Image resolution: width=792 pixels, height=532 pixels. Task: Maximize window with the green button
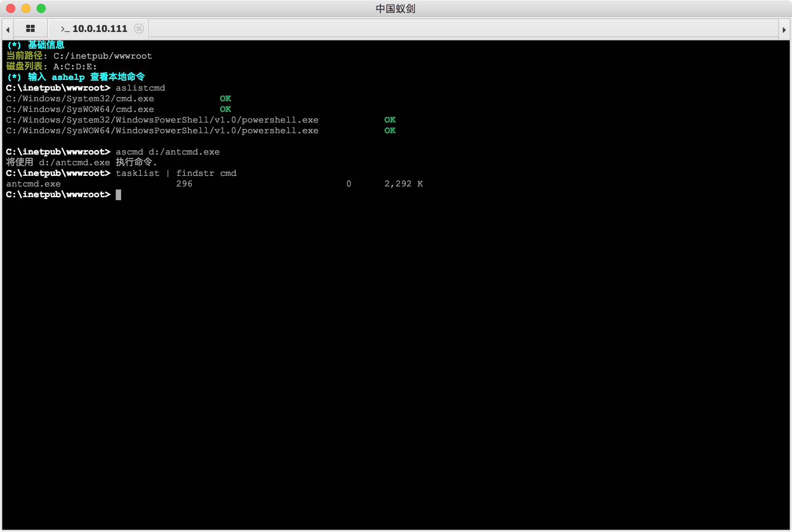(x=41, y=8)
